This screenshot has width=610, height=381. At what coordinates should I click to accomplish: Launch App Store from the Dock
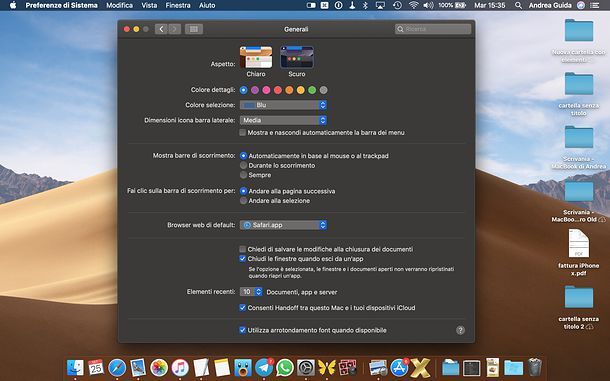point(399,367)
